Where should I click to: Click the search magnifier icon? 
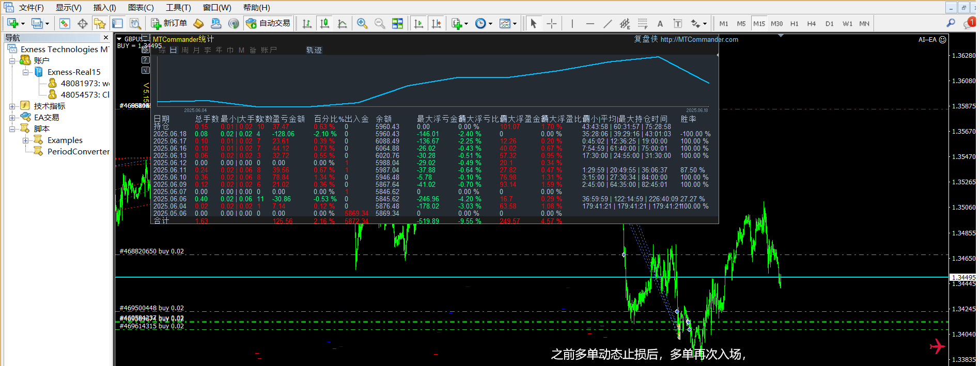pyautogui.click(x=951, y=23)
